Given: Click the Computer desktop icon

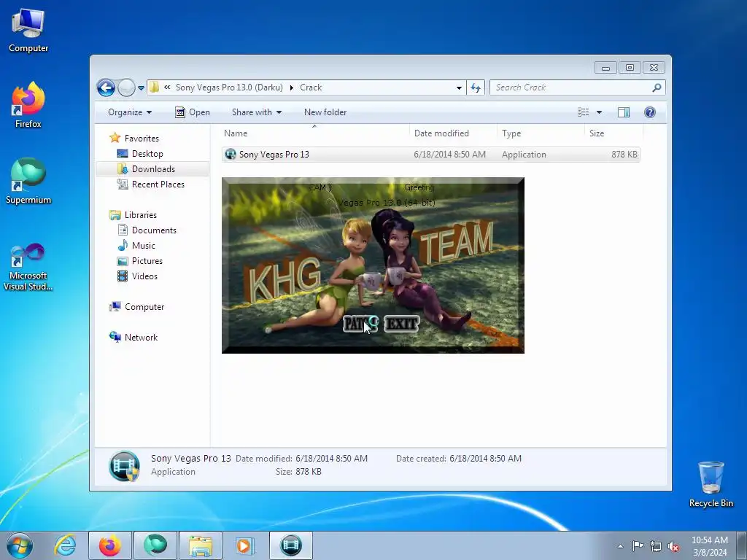Looking at the screenshot, I should (x=28, y=30).
